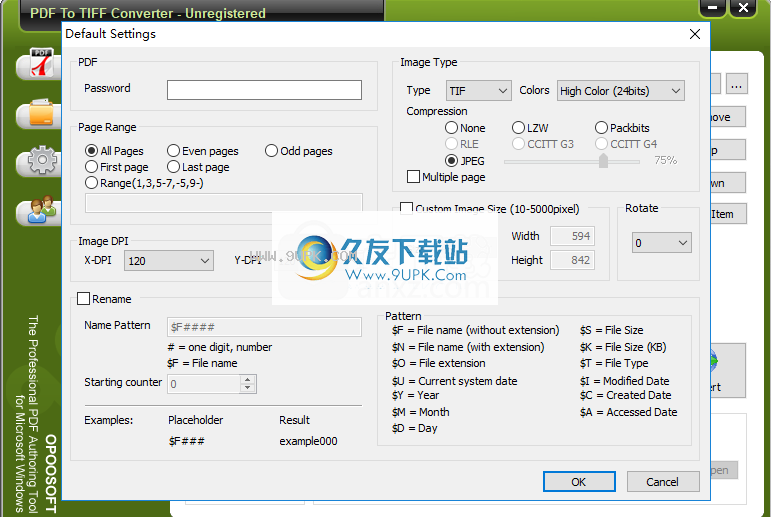Open the image Type dropdown showing TIF
The width and height of the screenshot is (771, 517).
478,91
